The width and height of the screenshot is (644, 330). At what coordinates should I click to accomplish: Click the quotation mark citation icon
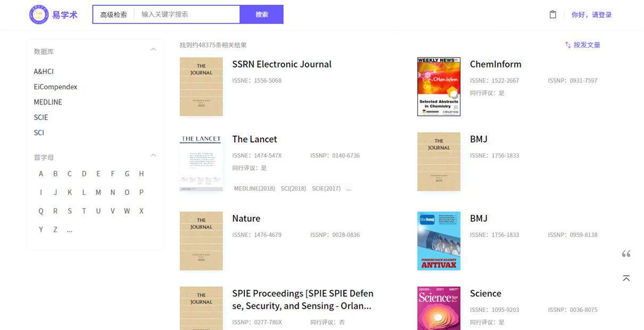(626, 254)
